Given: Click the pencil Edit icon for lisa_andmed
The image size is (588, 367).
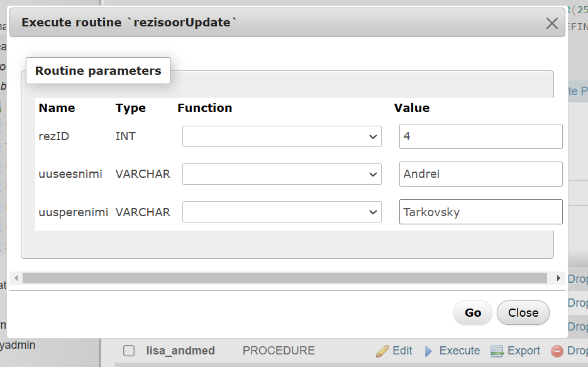Looking at the screenshot, I should [382, 351].
